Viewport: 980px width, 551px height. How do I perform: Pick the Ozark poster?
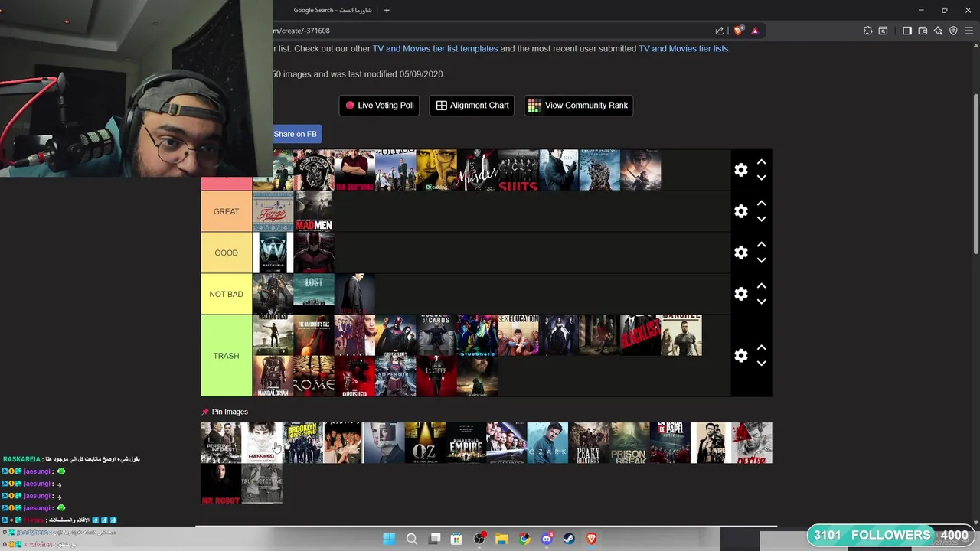(x=547, y=442)
